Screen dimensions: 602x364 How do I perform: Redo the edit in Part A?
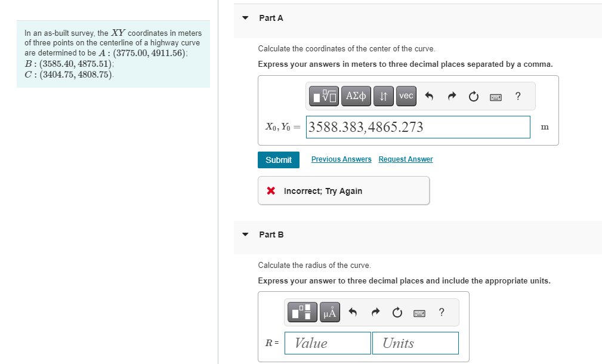[x=452, y=95]
